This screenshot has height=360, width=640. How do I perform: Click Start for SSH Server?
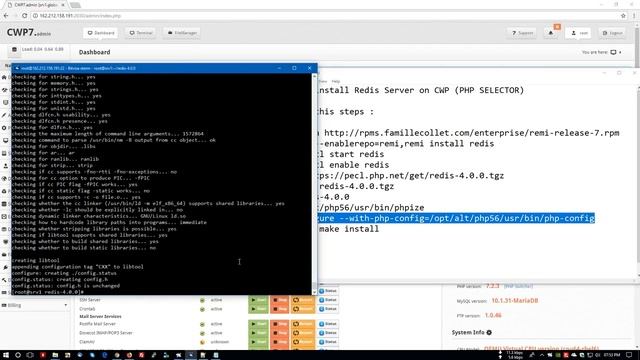258,300
